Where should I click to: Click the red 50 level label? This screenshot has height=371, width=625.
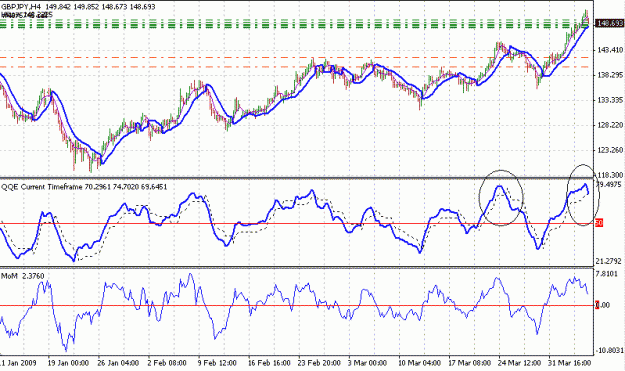click(x=599, y=223)
